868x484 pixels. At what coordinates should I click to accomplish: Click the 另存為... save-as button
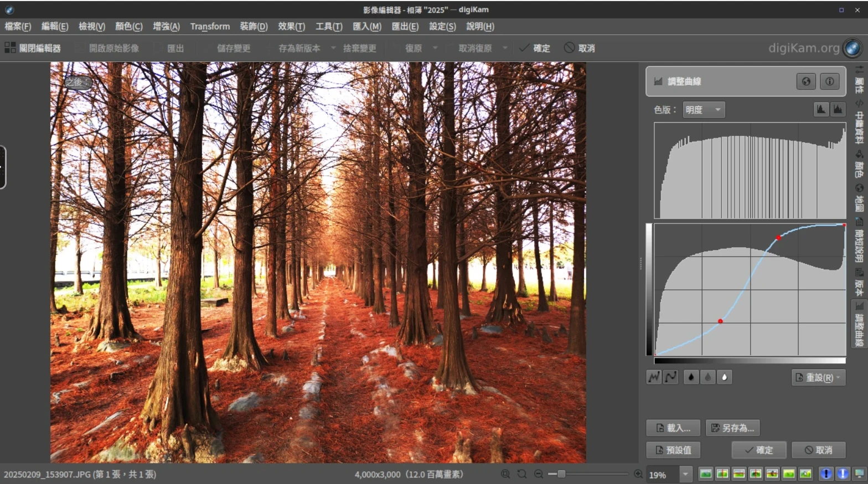[x=732, y=428]
